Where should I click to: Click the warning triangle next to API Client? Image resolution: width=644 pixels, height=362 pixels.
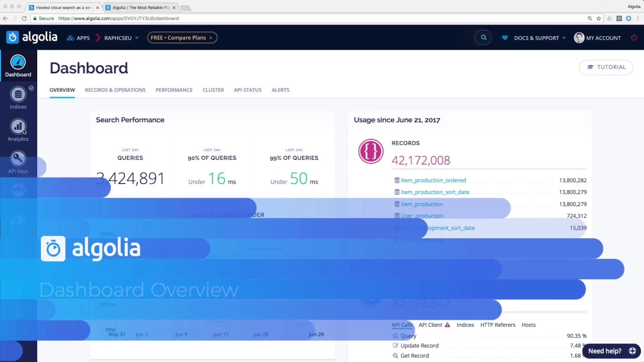[x=447, y=325]
